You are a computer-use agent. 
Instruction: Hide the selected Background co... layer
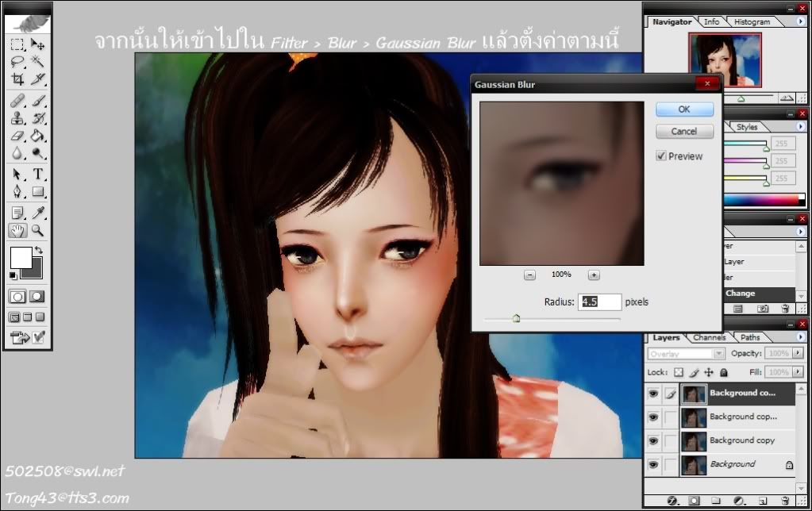coord(653,394)
